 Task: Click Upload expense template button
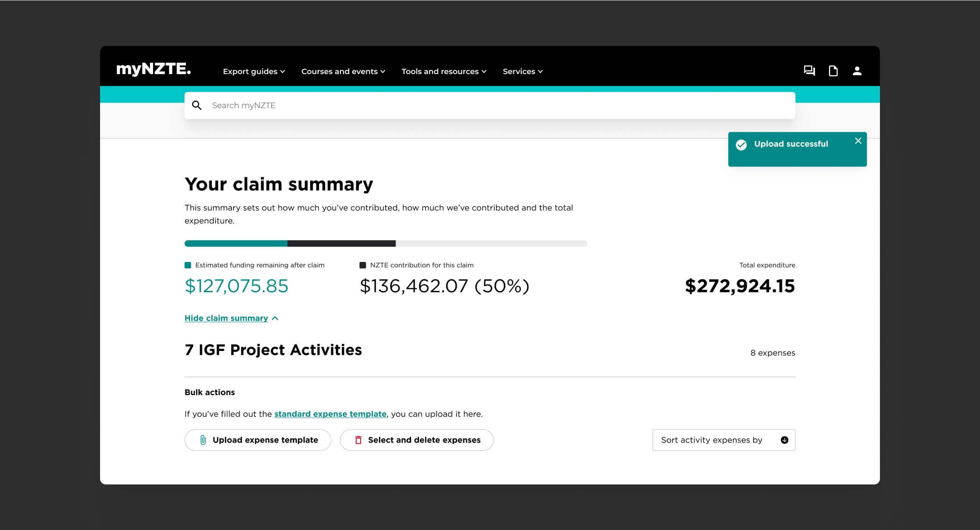257,440
